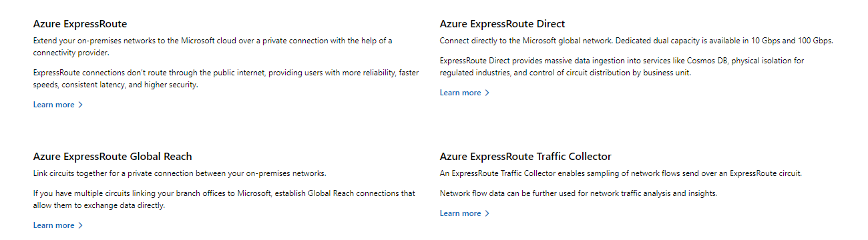Click the Azure ExpressRoute heading
The width and height of the screenshot is (868, 240).
coord(80,24)
